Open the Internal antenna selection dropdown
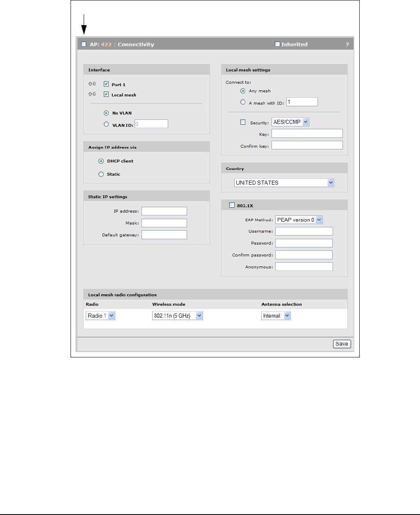 click(x=276, y=316)
